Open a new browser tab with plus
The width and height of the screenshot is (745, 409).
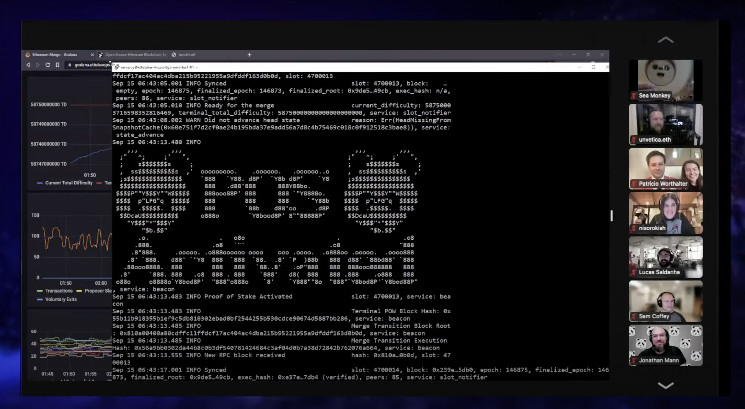pyautogui.click(x=249, y=55)
